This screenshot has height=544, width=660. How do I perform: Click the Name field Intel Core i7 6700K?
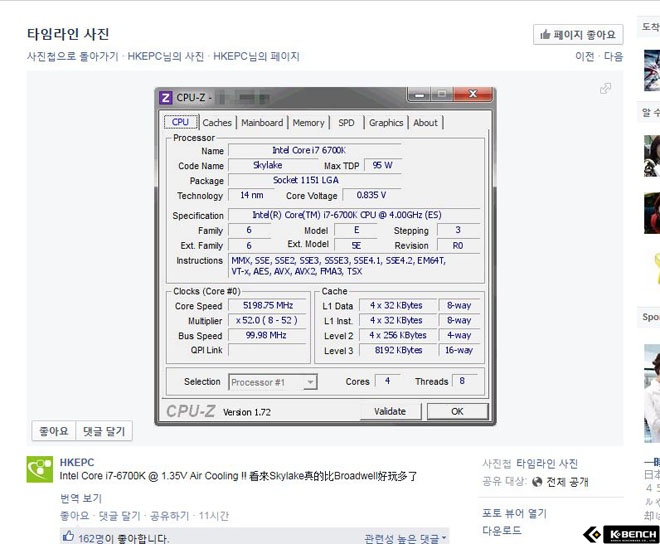click(x=314, y=150)
